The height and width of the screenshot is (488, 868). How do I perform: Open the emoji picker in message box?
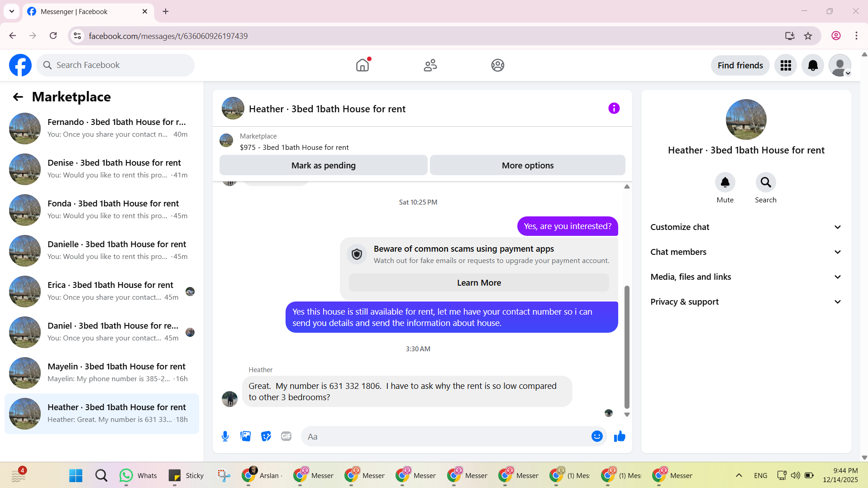click(x=597, y=436)
